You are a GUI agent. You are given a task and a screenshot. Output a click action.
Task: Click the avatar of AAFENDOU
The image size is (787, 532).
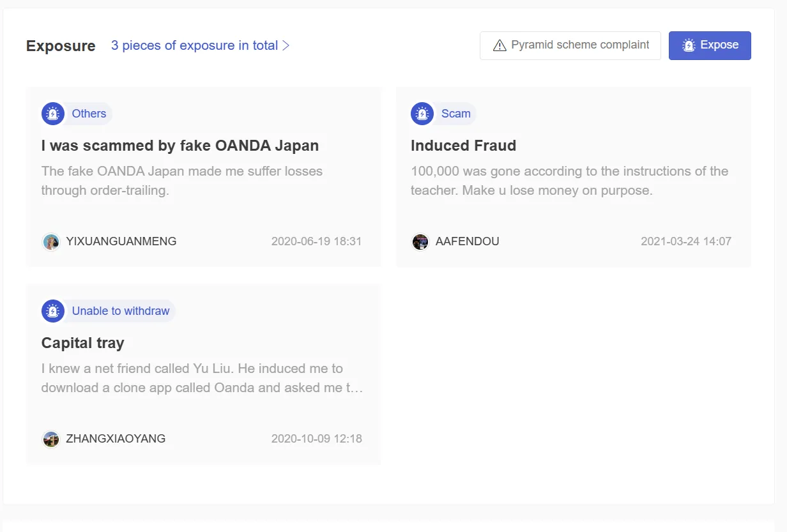[420, 242]
